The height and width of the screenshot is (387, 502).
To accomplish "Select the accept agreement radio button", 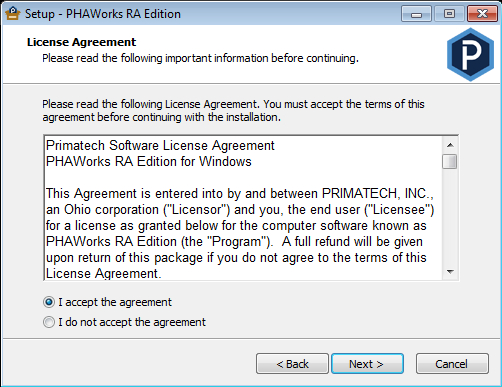I will [49, 302].
